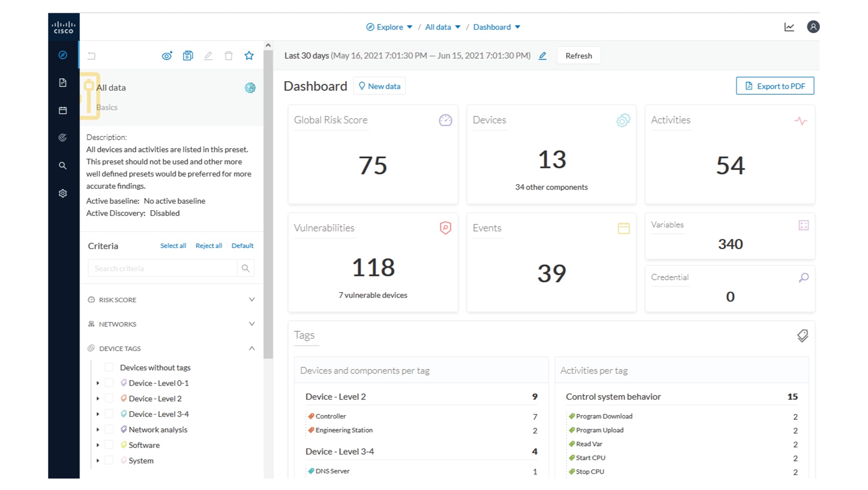Open the reports chart icon at top right

pos(789,27)
